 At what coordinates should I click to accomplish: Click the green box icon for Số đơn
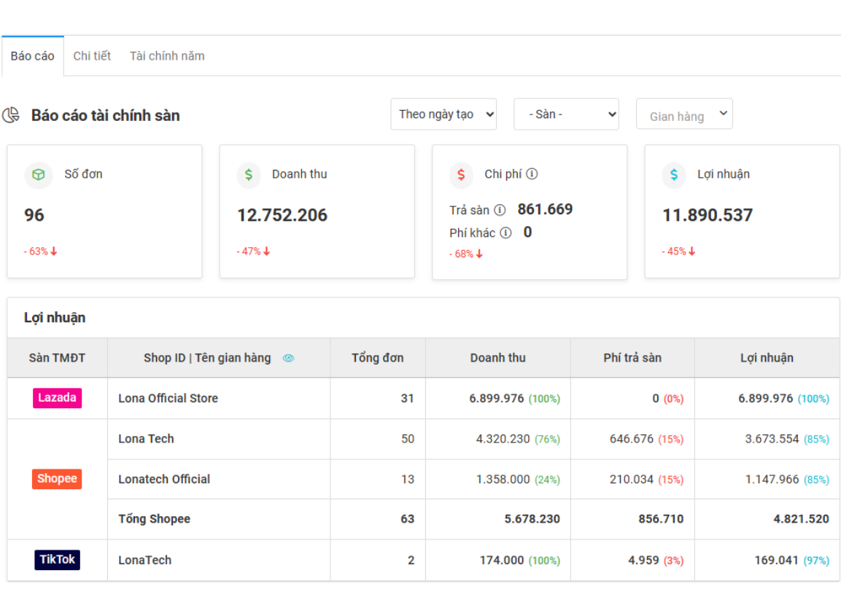pos(39,175)
